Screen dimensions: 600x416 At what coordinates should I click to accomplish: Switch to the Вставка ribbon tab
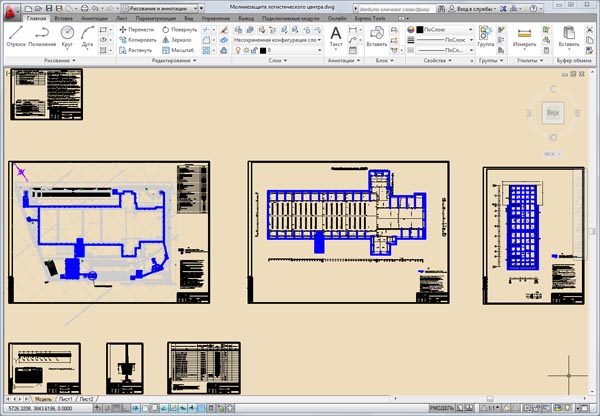pos(64,18)
